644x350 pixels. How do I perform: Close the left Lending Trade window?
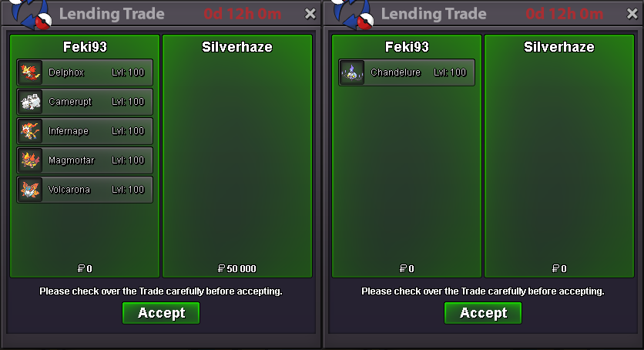point(310,14)
